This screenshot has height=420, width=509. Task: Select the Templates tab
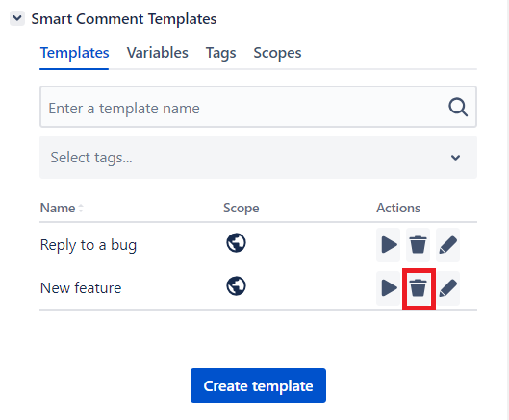[74, 53]
